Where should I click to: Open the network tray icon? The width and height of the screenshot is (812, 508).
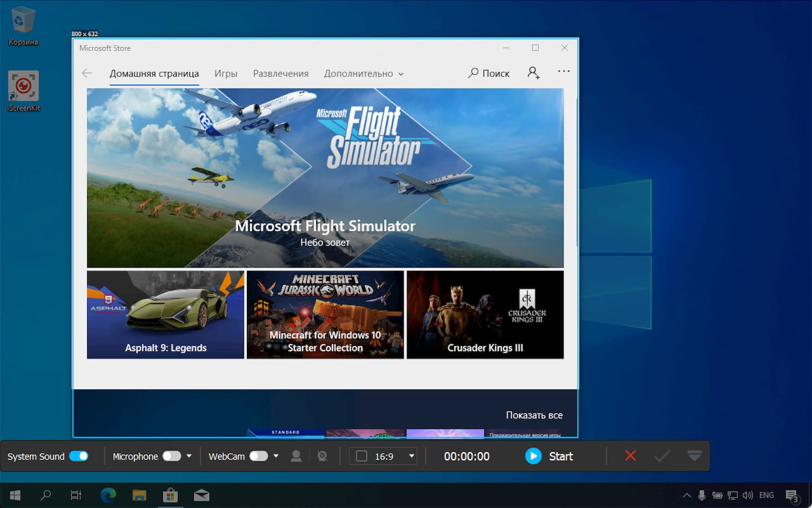(732, 495)
